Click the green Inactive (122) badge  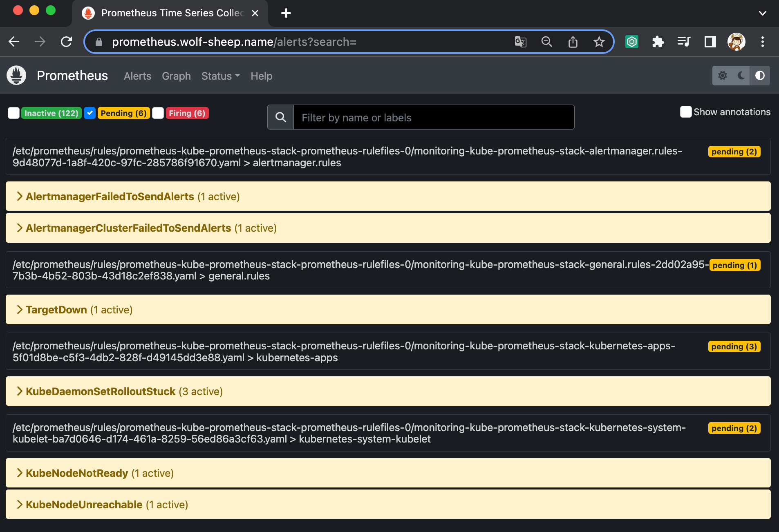pos(51,113)
